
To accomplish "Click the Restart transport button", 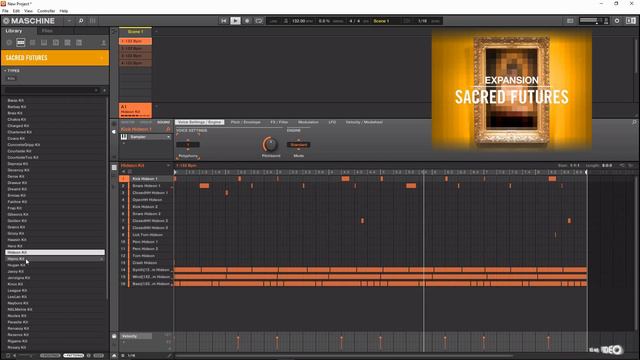I will click(x=224, y=21).
